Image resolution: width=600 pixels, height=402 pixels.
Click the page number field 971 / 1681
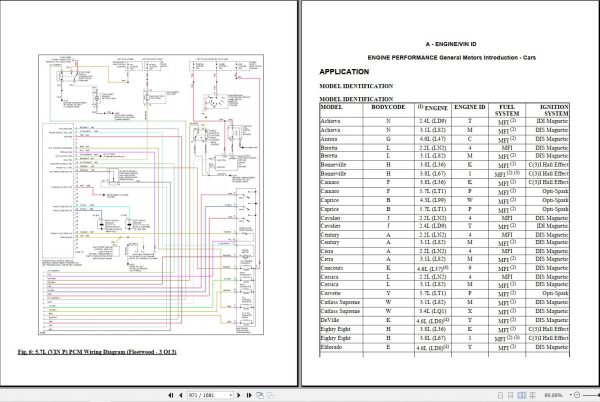coord(208,395)
